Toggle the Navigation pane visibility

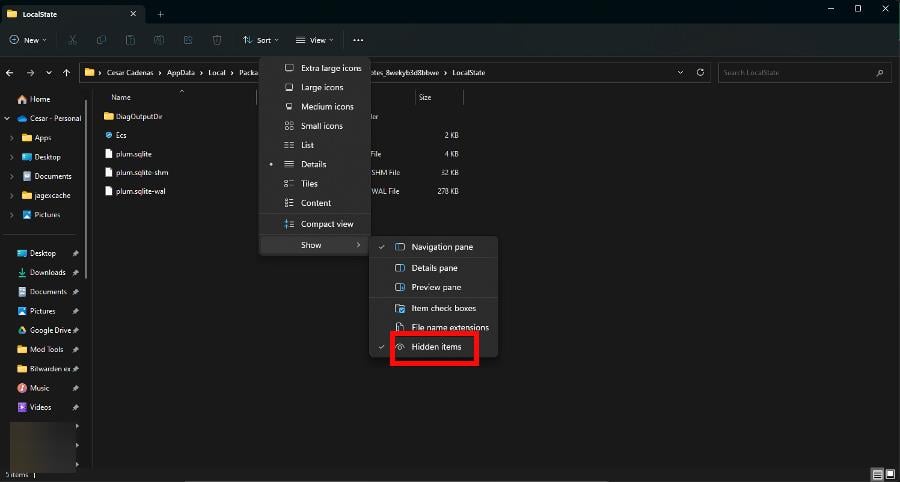point(442,247)
